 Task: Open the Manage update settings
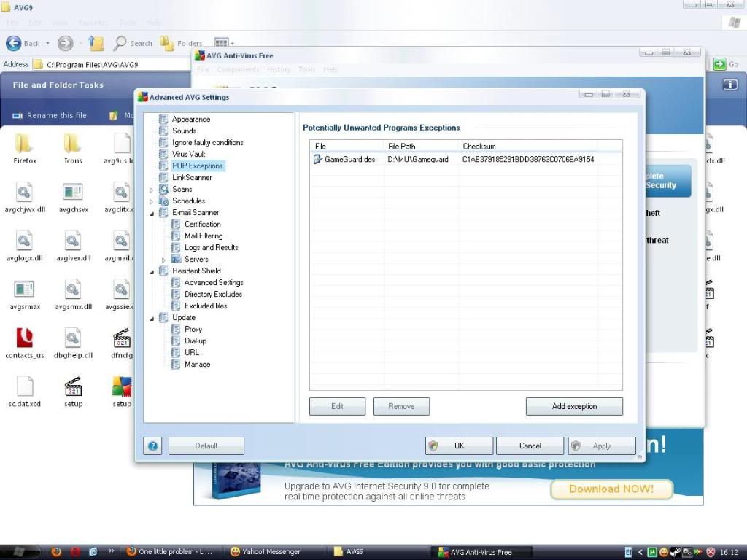pyautogui.click(x=197, y=364)
